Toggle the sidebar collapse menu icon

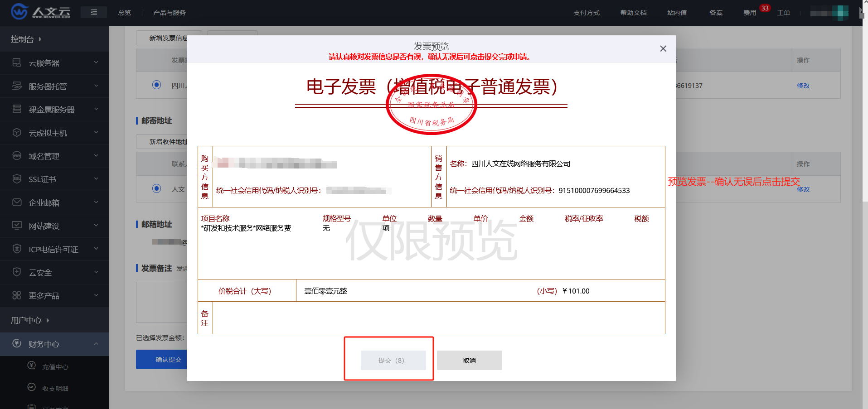(x=94, y=12)
